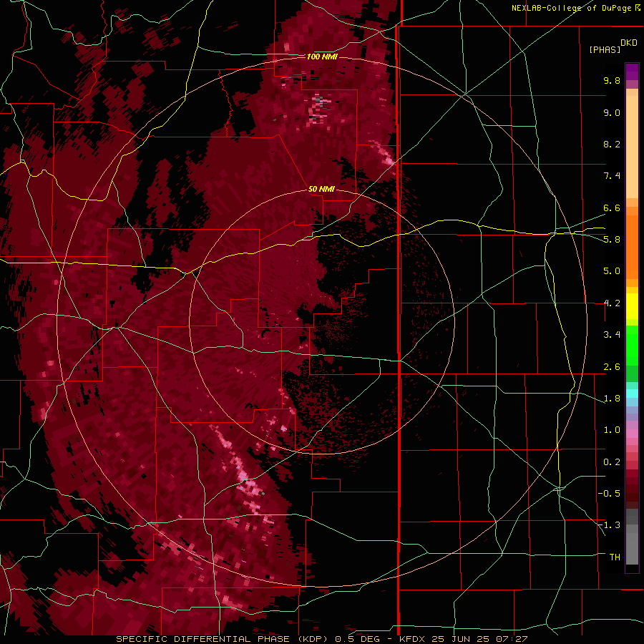Click the DKD units label above the legend
Image resolution: width=644 pixels, height=644 pixels.
click(629, 43)
